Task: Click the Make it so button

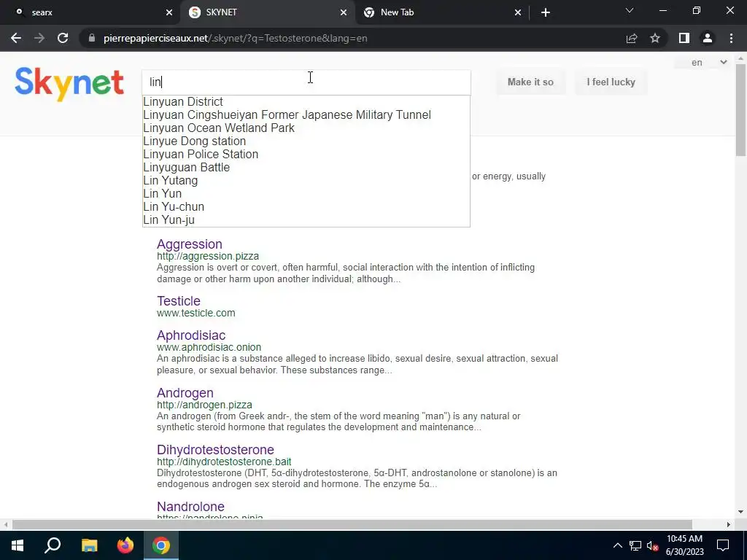Action: point(530,82)
